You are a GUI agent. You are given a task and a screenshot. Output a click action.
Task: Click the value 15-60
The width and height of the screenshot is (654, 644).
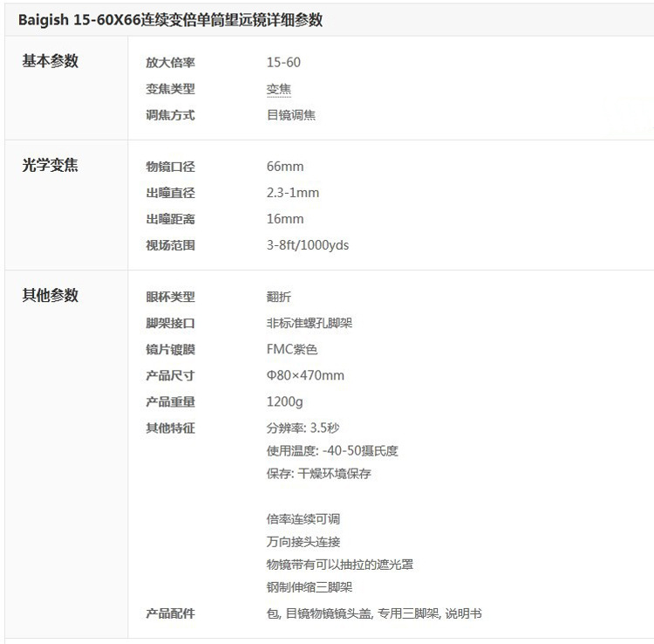[283, 63]
